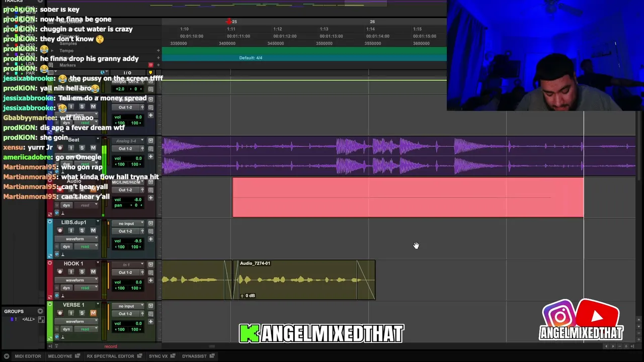644x362 pixels.
Task: Mute the LIBS.dup1 track
Action: click(93, 230)
